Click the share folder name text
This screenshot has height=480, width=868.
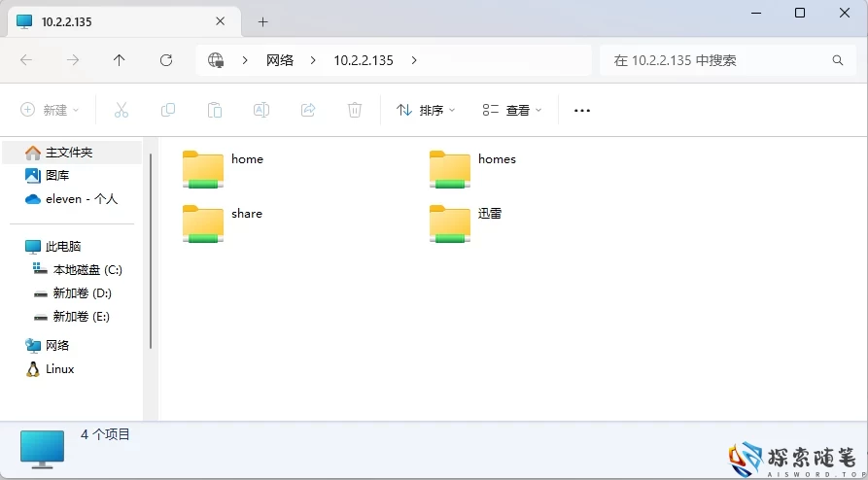tap(246, 214)
